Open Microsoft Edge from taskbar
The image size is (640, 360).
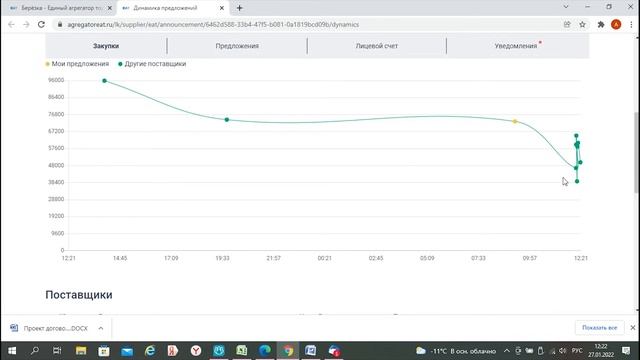click(x=265, y=351)
